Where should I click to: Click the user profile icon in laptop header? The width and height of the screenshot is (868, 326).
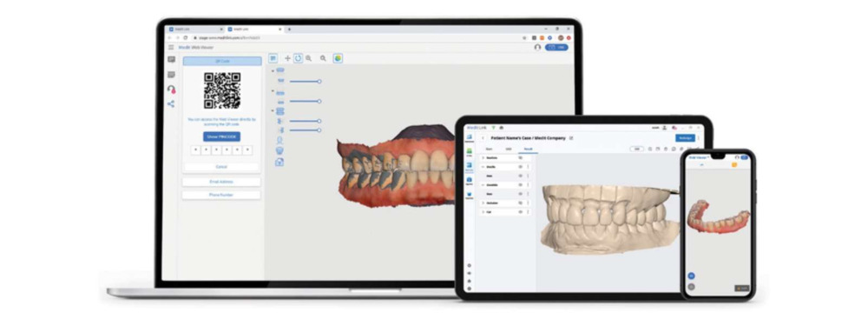[x=537, y=48]
